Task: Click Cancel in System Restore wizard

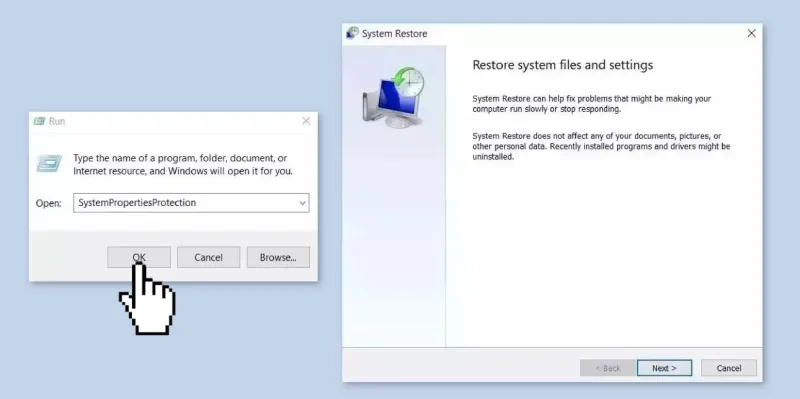Action: [x=729, y=368]
